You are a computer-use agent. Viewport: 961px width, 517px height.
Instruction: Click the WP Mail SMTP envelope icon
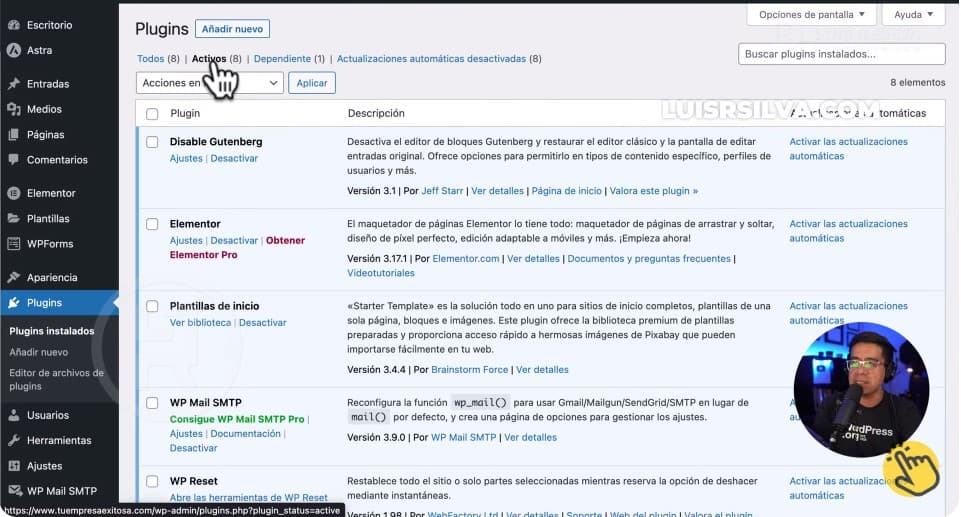pyautogui.click(x=13, y=491)
